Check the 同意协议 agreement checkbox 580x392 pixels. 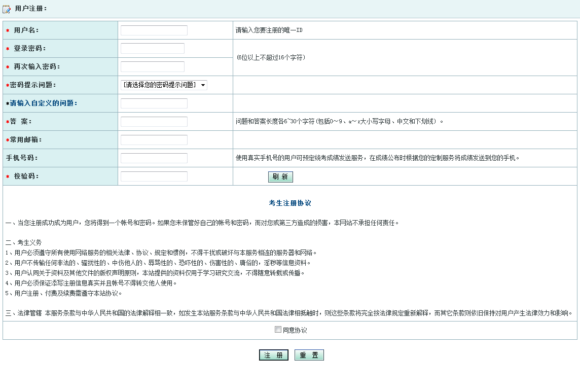tap(278, 330)
